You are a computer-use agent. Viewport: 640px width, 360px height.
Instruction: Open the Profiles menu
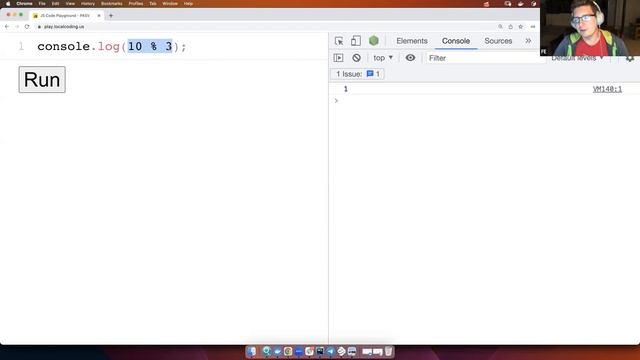point(136,3)
